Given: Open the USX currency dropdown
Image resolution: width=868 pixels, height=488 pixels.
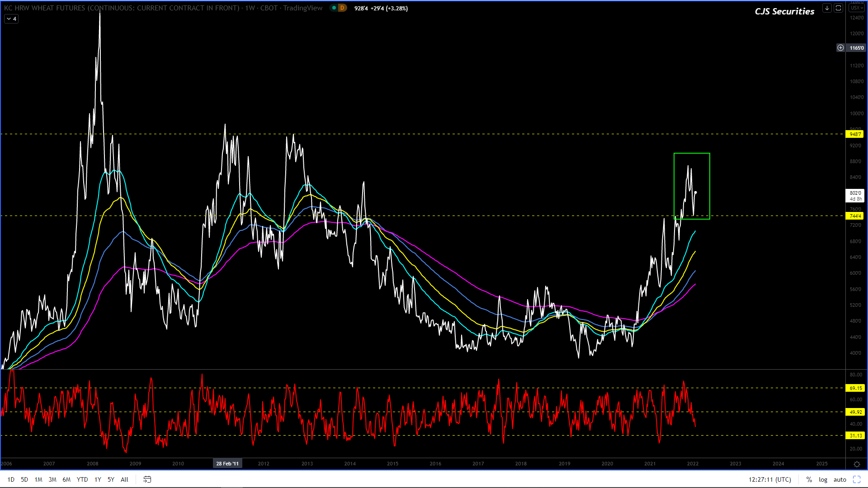Looking at the screenshot, I should click(x=856, y=8).
